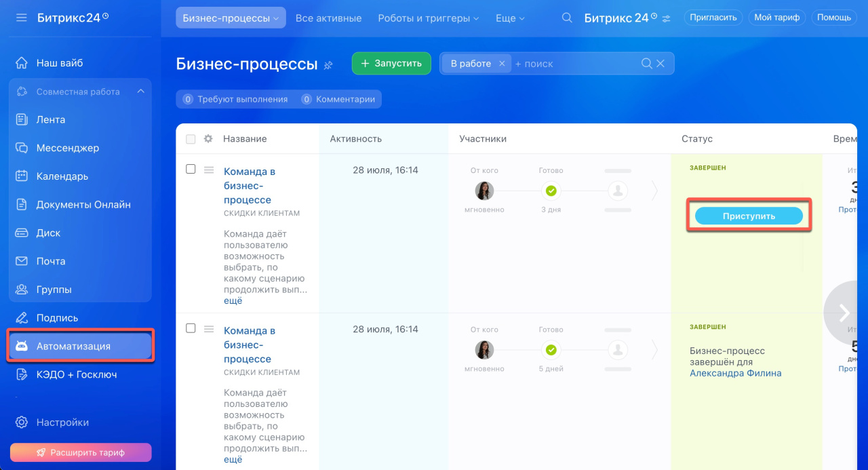Click the hamburger menu icon
The image size is (868, 470).
[21, 18]
